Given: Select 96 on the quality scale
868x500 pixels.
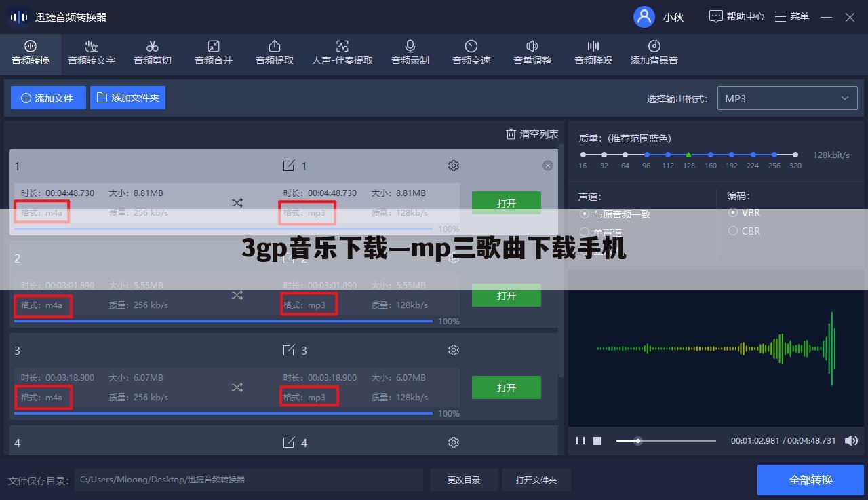Looking at the screenshot, I should (x=646, y=155).
